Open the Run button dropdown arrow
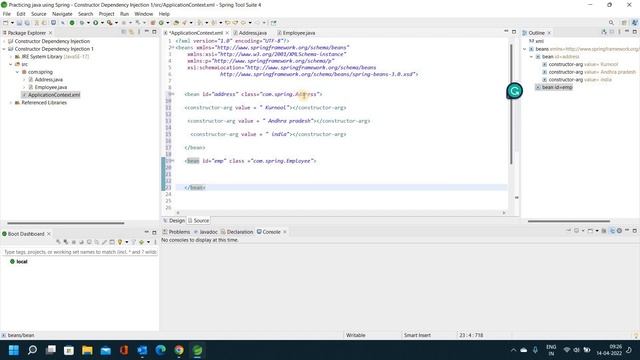 coord(102,23)
